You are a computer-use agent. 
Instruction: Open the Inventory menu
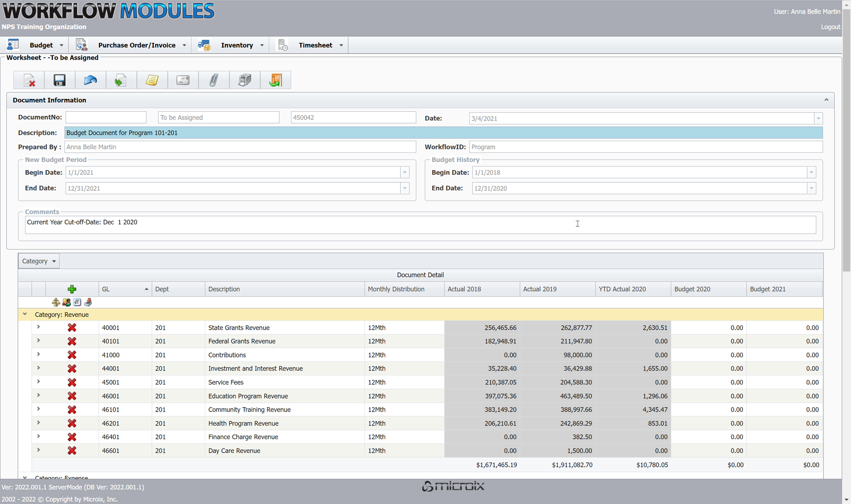[237, 45]
